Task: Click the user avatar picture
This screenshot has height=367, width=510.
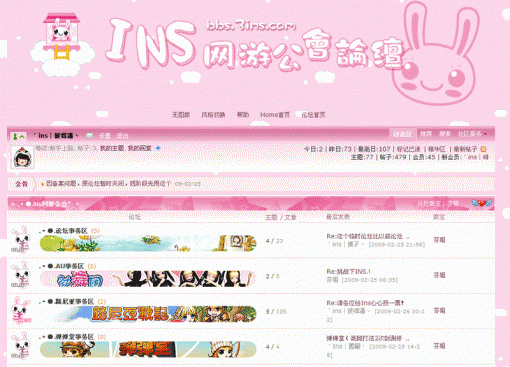Action: [23, 157]
